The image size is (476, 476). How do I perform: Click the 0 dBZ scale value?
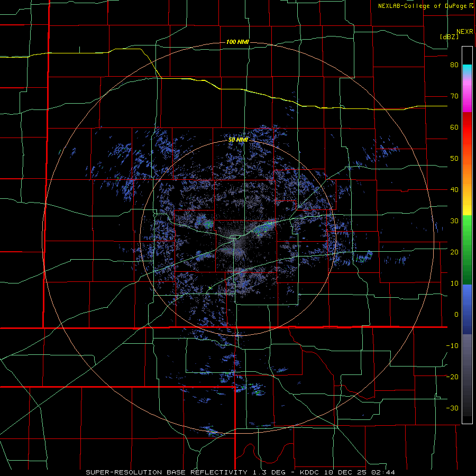456,315
